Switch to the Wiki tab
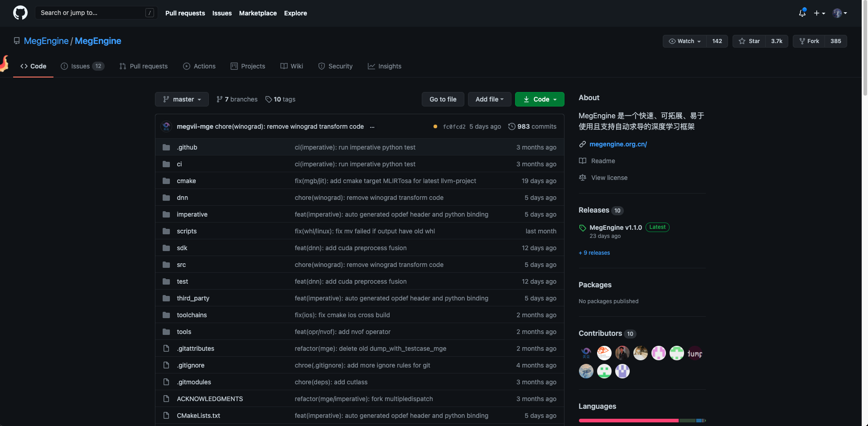This screenshot has width=868, height=426. coord(292,66)
